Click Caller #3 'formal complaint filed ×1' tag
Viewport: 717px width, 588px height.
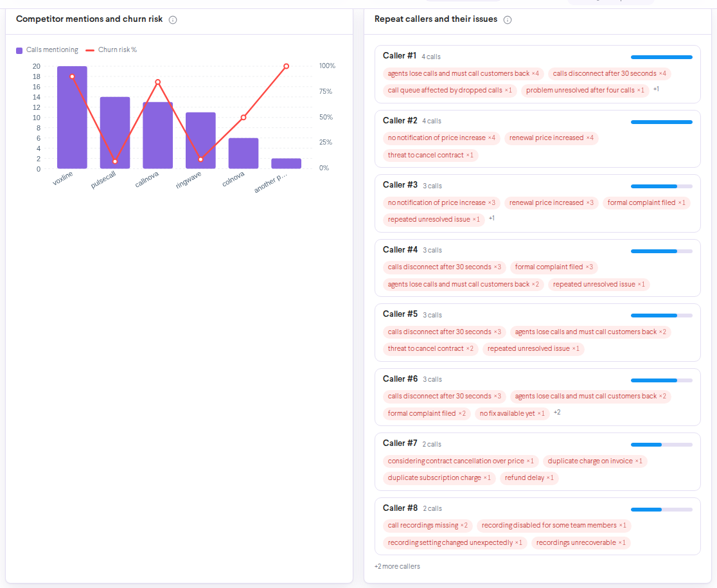point(646,203)
